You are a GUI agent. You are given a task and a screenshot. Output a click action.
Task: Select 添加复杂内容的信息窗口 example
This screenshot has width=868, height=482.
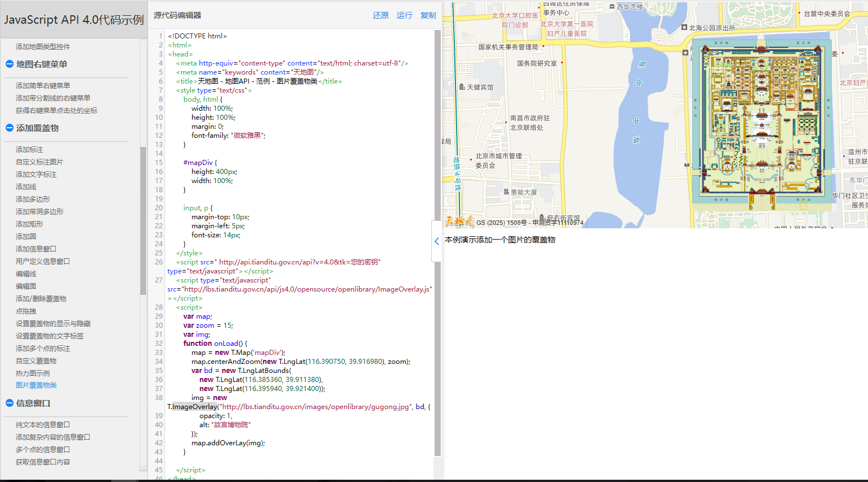(53, 437)
